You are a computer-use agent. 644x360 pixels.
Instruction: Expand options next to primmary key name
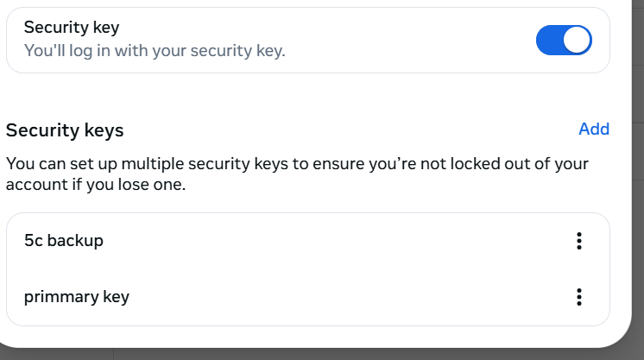pos(579,297)
